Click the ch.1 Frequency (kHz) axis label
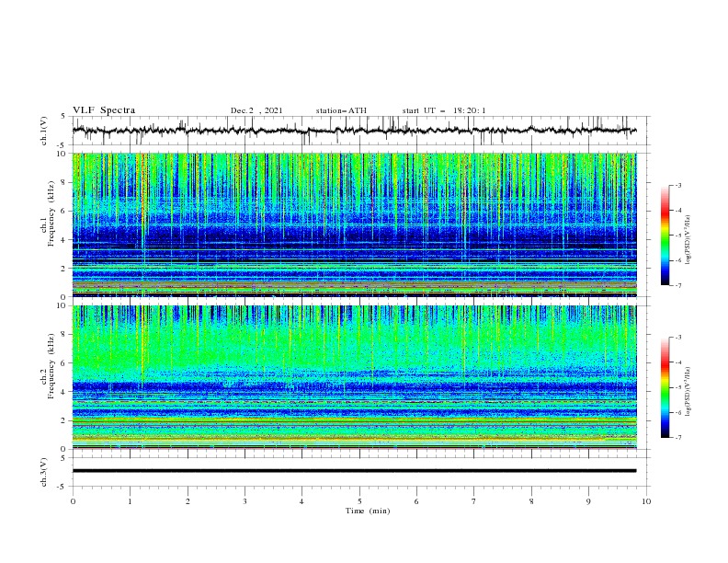The height and width of the screenshot is (563, 728). (48, 214)
